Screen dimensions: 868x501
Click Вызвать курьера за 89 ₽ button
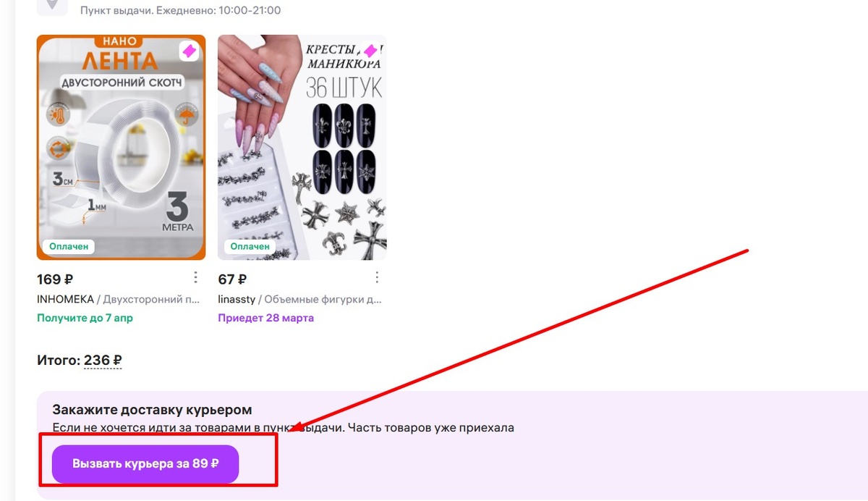(145, 464)
